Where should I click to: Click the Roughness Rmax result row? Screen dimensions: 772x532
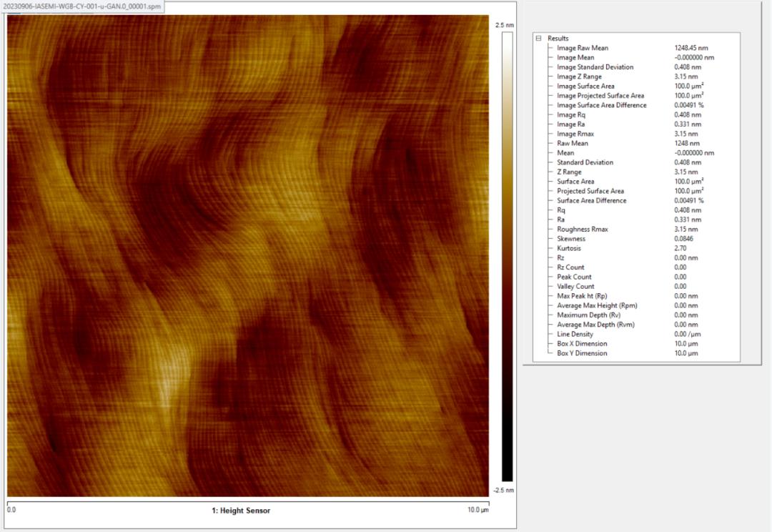(x=635, y=229)
